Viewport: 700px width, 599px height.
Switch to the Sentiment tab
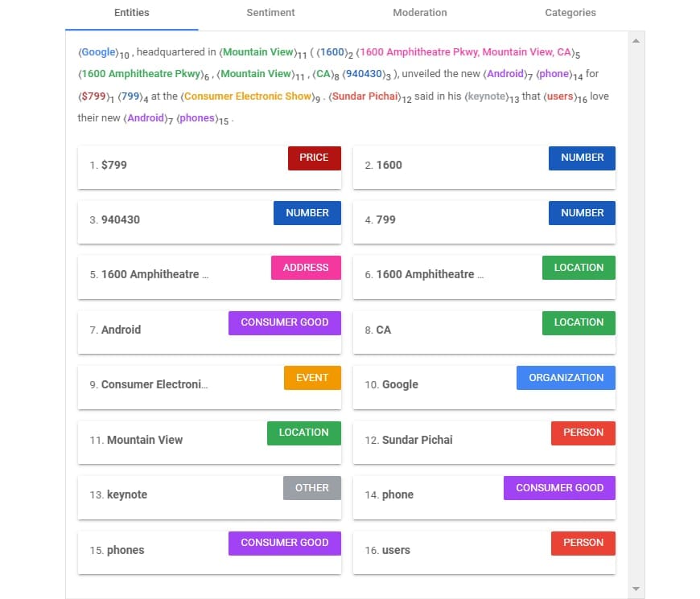point(270,13)
